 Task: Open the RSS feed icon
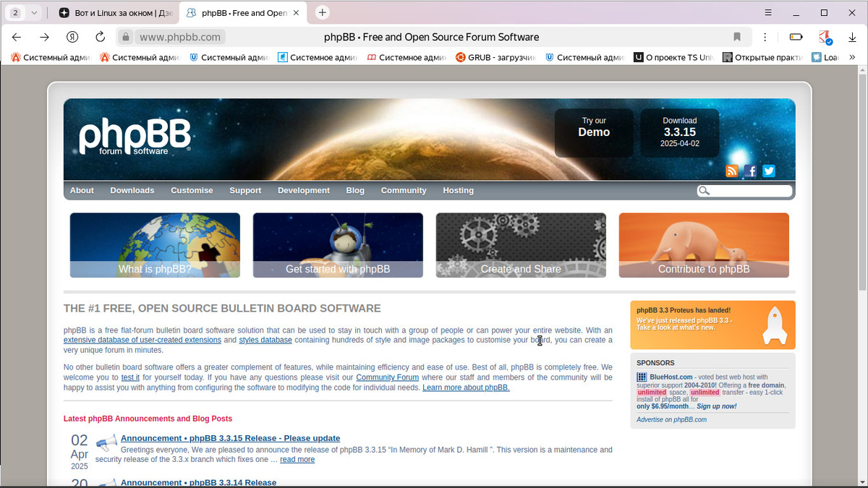pos(732,171)
